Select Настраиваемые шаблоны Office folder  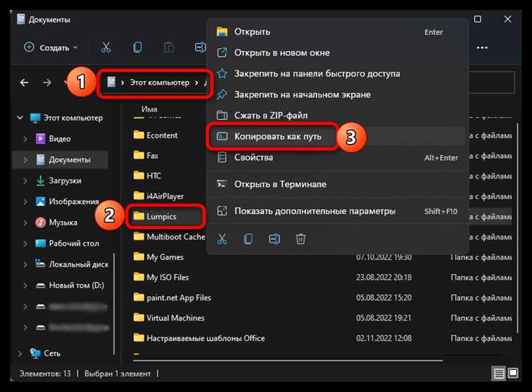click(x=206, y=338)
